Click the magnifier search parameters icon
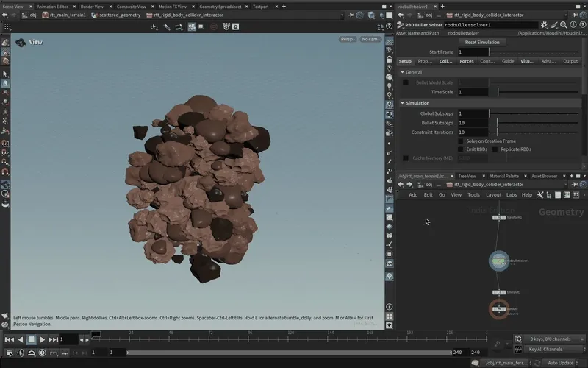 click(563, 25)
